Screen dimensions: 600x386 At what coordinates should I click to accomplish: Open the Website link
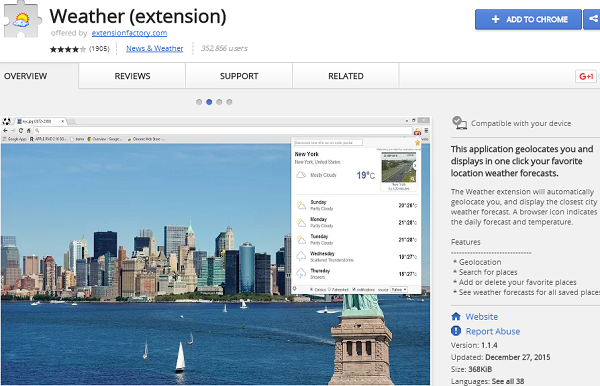(x=481, y=317)
